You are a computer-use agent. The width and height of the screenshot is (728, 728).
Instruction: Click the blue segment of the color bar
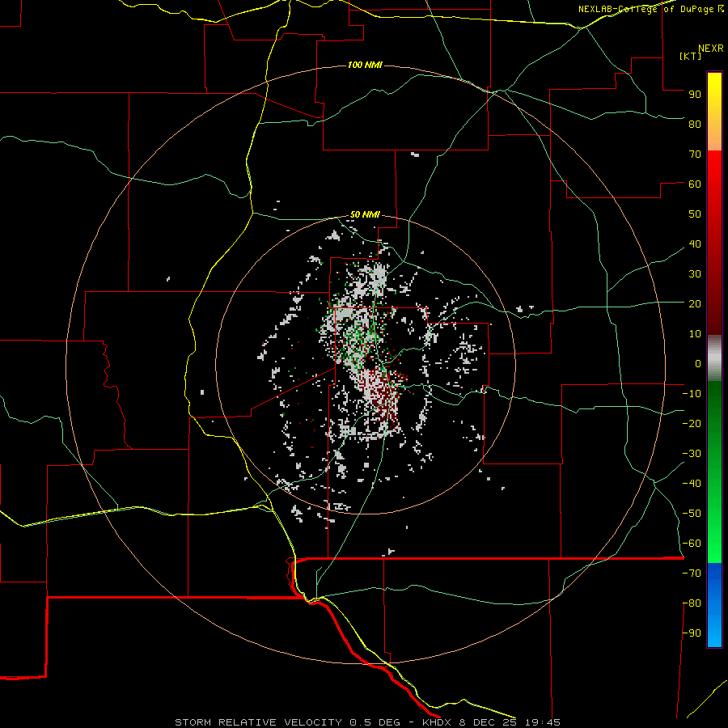click(714, 605)
